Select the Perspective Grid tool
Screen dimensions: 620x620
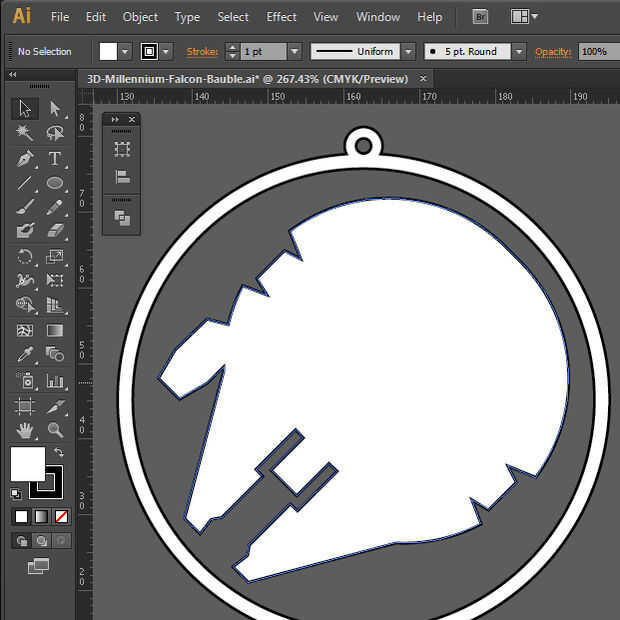click(55, 304)
